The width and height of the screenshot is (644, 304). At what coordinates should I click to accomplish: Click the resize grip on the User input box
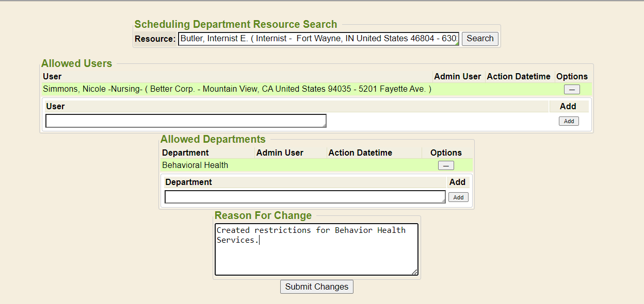pos(324,124)
